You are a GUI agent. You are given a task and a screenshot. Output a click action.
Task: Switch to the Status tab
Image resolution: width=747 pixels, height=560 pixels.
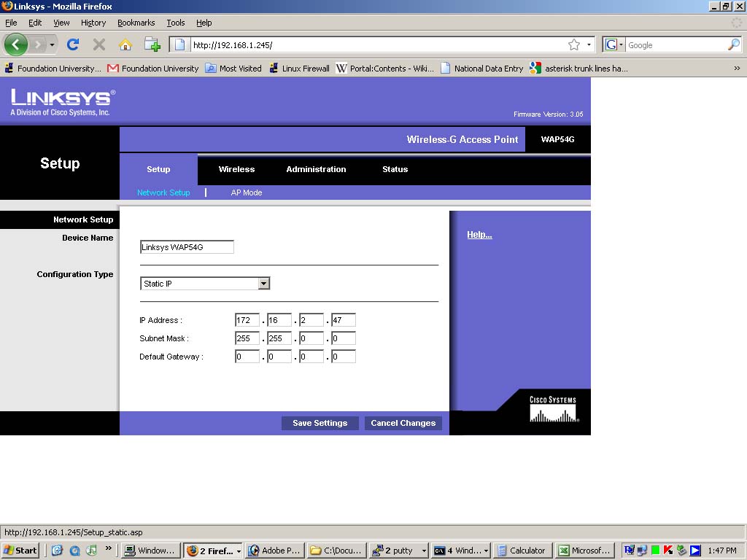395,169
